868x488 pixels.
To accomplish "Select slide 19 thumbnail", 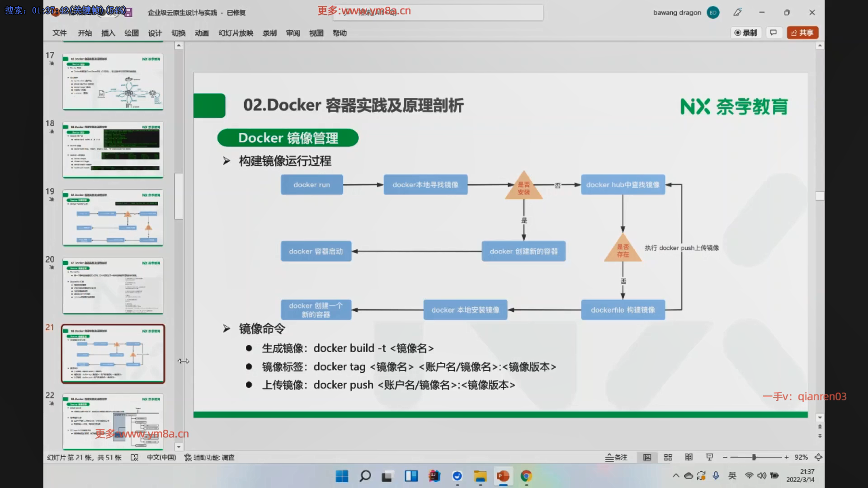I will point(113,217).
